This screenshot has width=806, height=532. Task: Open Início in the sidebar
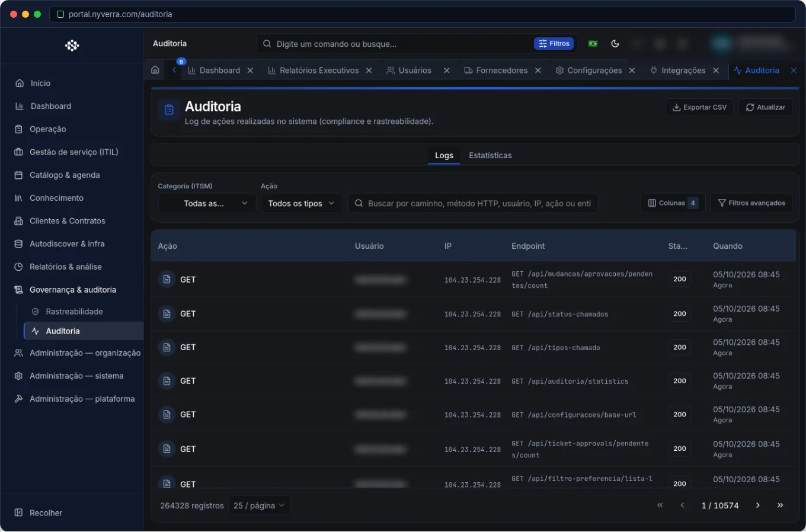point(72,84)
